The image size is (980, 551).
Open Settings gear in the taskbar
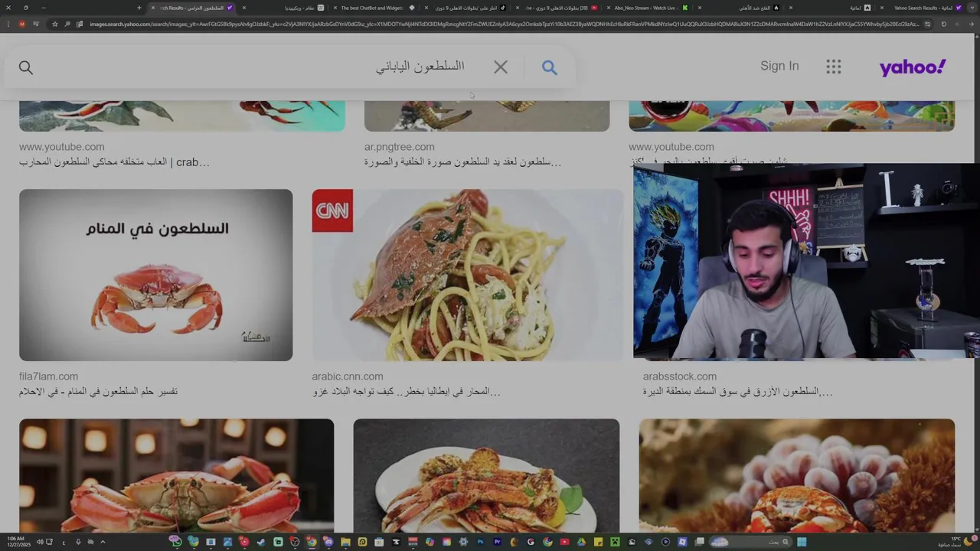463,542
